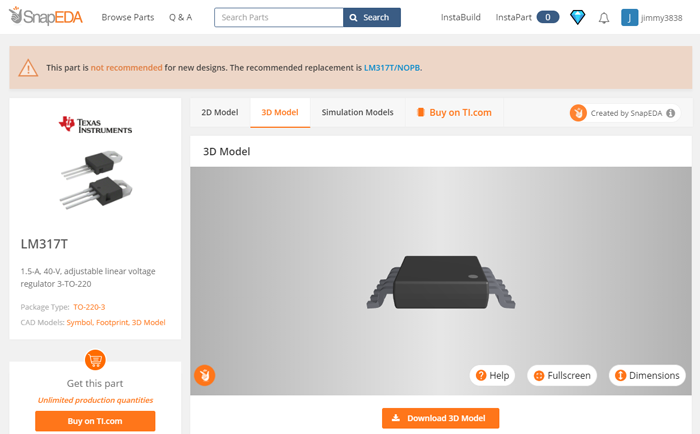Enter Fullscreen 3D view

coord(563,376)
